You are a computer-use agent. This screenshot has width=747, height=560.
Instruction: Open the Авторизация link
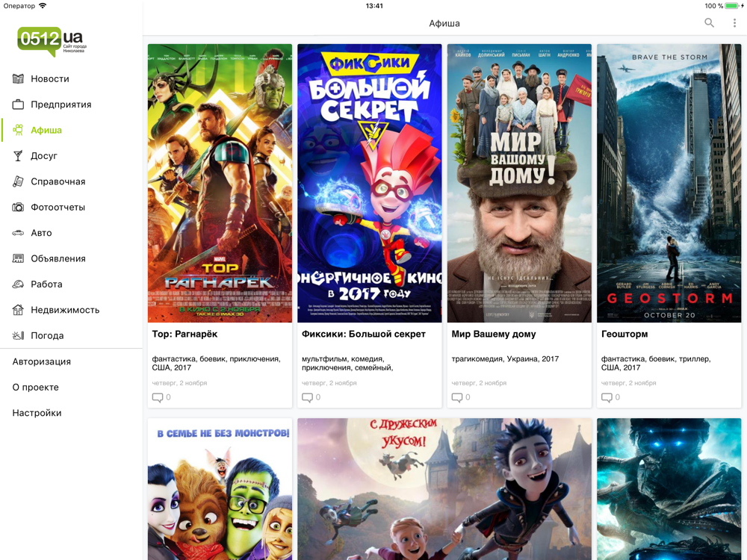point(41,362)
